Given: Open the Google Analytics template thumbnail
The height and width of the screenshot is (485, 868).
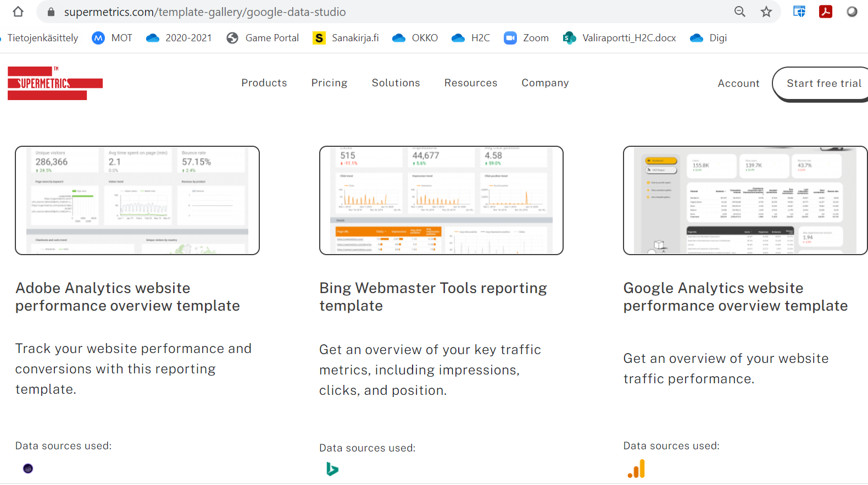Looking at the screenshot, I should click(745, 200).
